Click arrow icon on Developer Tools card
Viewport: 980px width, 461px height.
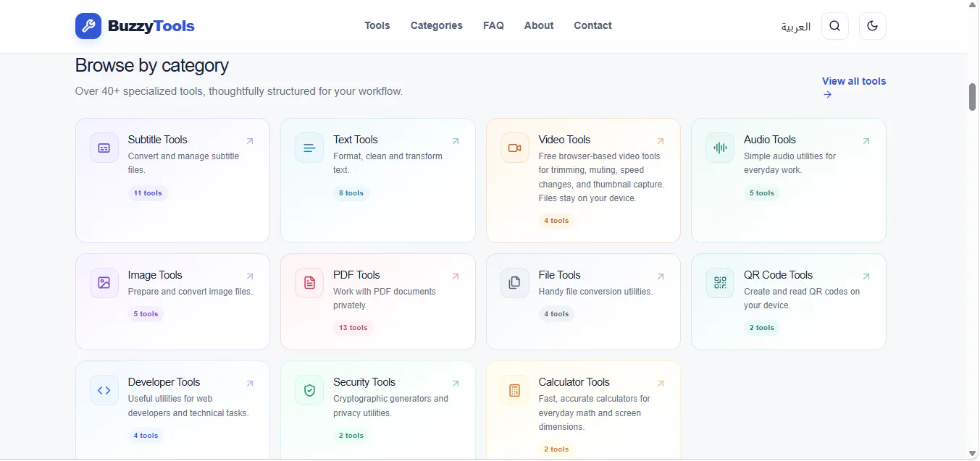pos(250,384)
